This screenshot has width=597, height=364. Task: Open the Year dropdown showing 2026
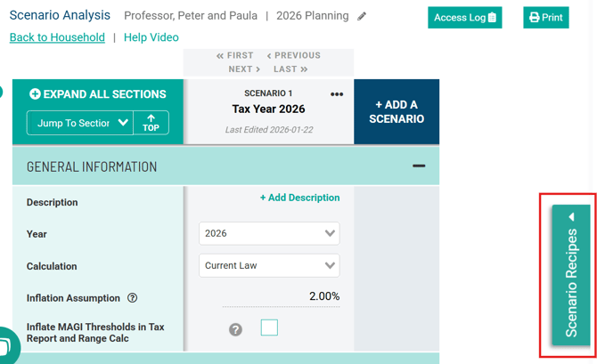point(269,234)
